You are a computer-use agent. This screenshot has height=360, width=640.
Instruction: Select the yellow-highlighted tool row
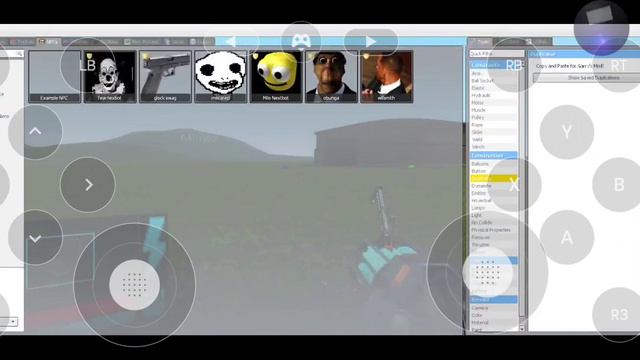494,178
